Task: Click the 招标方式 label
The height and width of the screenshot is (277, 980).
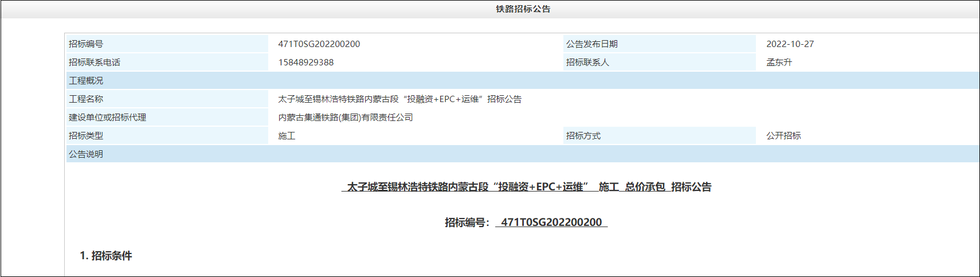Action: tap(583, 136)
